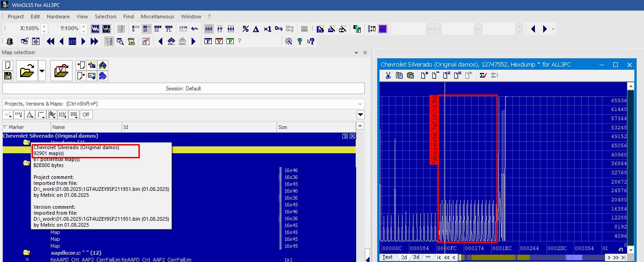Toggle hexadecimal FF number format

coord(220,29)
